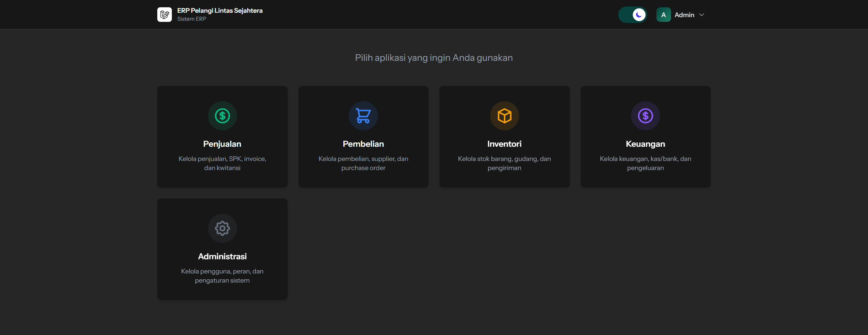This screenshot has height=335, width=868.
Task: Click the Penjualan card description text
Action: point(222,163)
